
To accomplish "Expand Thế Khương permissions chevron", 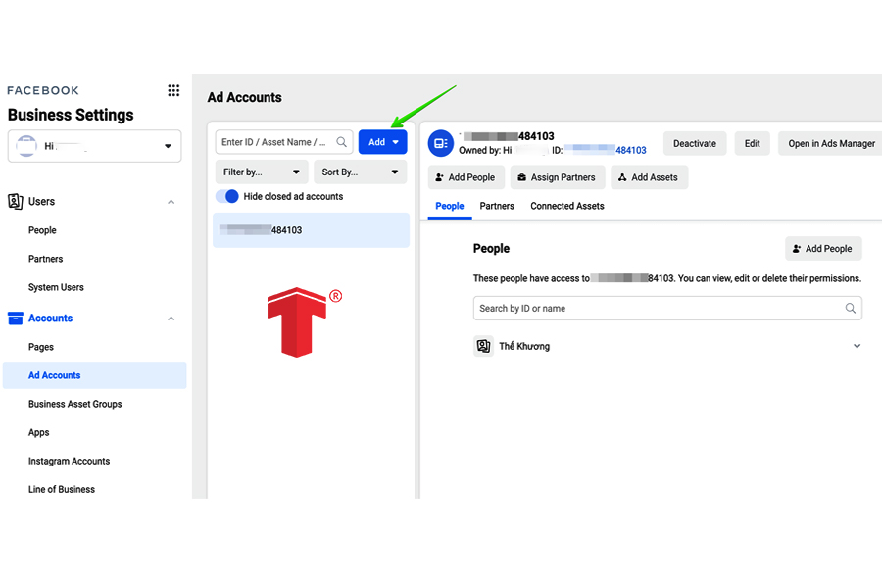I will click(857, 346).
